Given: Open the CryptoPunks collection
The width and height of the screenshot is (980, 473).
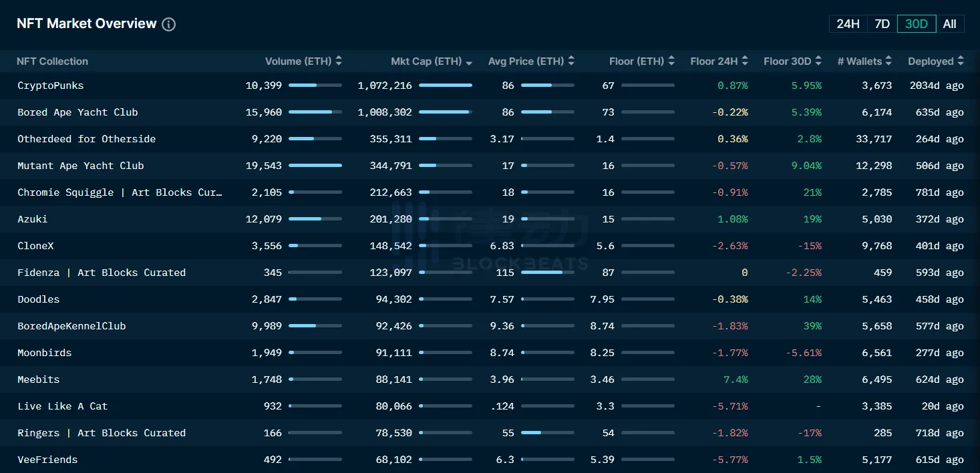Looking at the screenshot, I should 51,86.
